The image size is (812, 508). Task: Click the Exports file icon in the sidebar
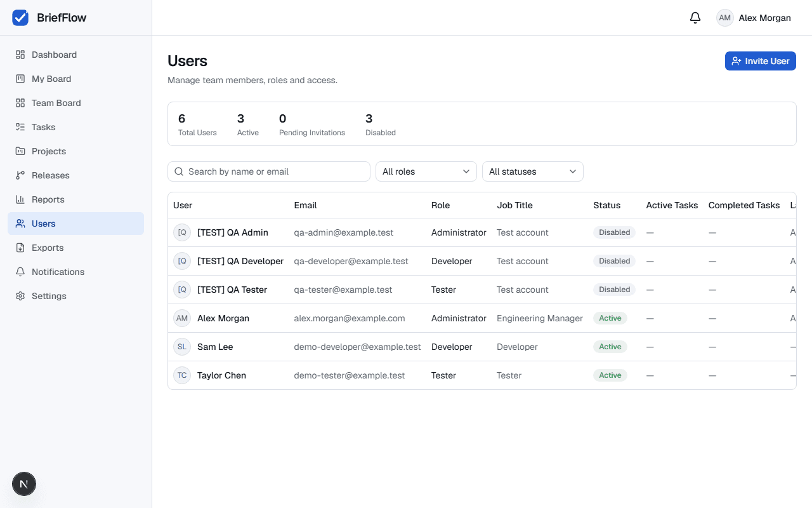(x=20, y=248)
